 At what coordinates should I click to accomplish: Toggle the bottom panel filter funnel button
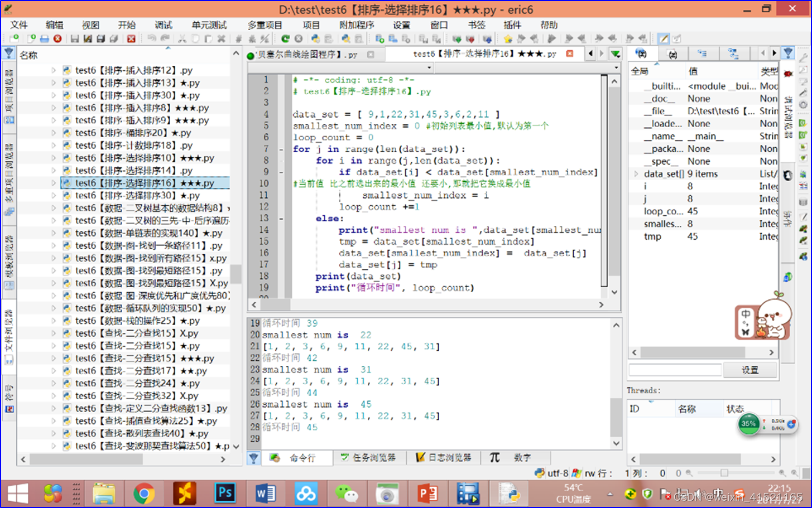point(254,458)
